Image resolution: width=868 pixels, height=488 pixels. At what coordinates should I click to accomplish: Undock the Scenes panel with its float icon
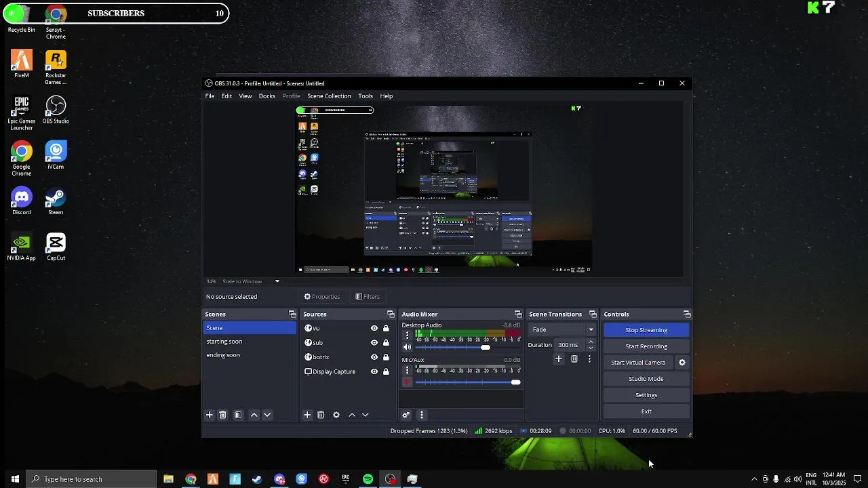coord(292,314)
